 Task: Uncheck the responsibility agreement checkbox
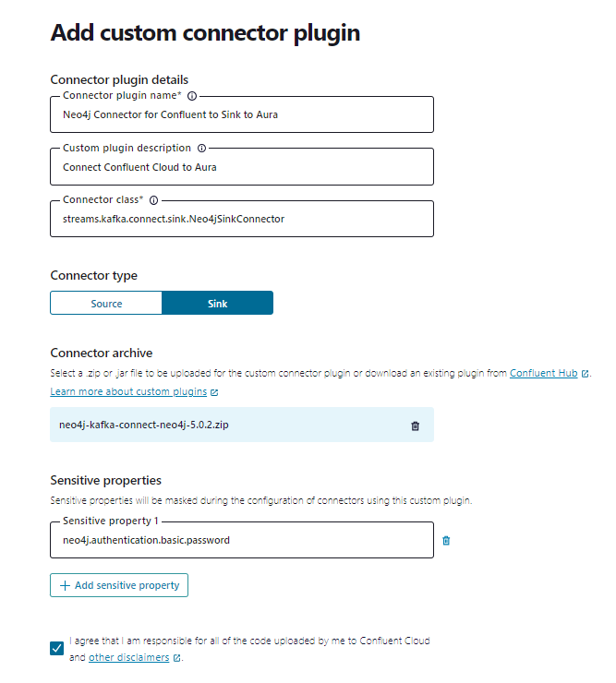tap(57, 649)
